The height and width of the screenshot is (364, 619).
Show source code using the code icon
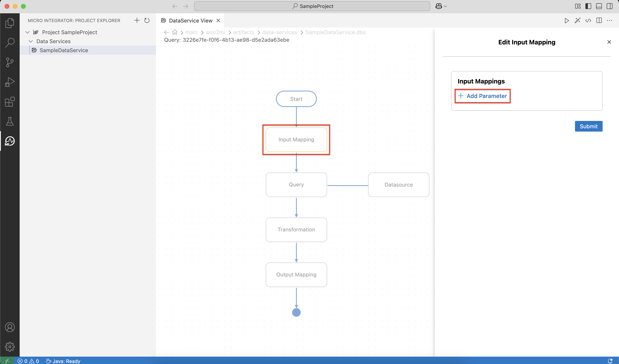tap(588, 21)
